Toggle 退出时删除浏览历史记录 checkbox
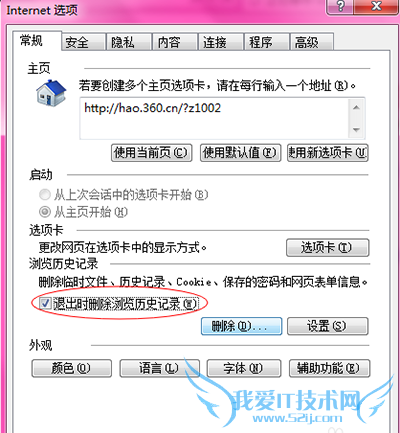Viewport: 400px width, 433px height. [44, 303]
